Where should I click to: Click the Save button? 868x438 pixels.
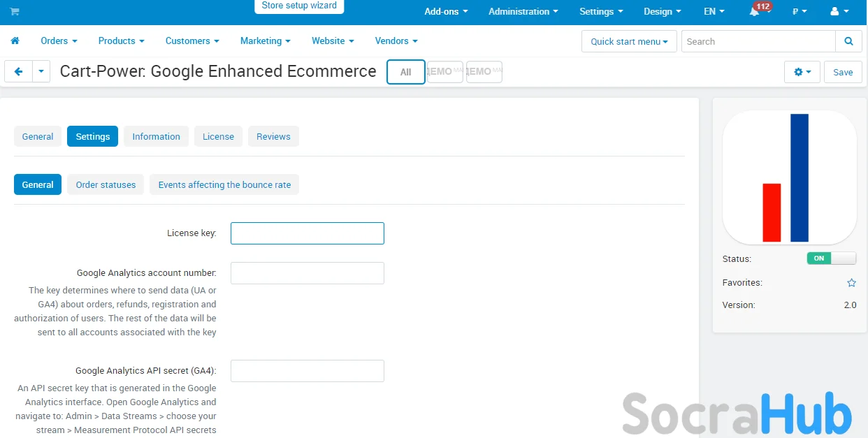tap(843, 72)
